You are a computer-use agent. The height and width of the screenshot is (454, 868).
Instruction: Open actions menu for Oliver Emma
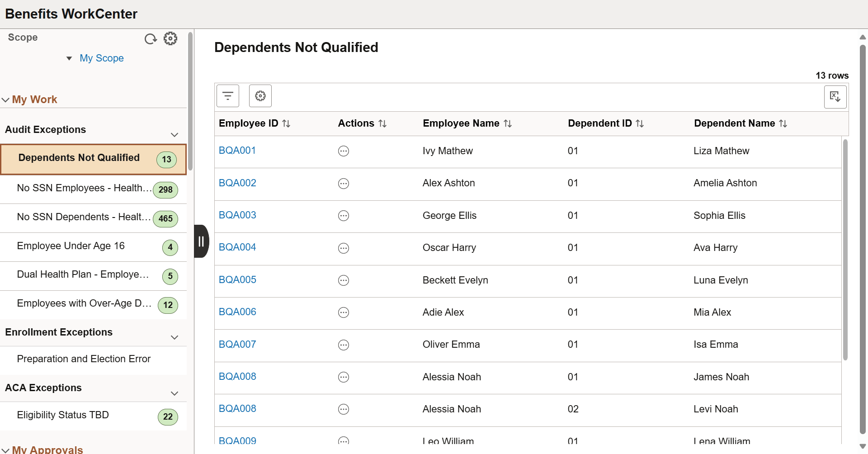344,345
